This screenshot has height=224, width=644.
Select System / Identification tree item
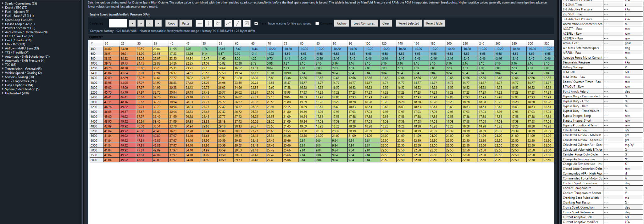22,89
